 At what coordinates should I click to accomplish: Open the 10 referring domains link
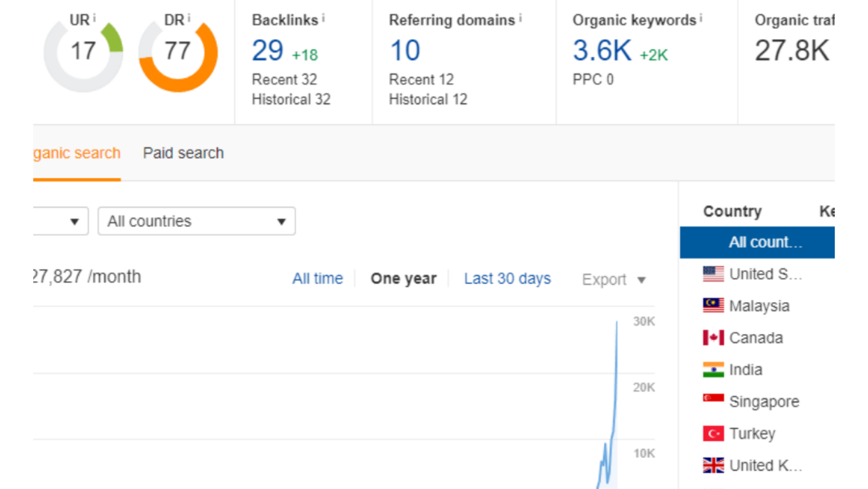pyautogui.click(x=405, y=51)
